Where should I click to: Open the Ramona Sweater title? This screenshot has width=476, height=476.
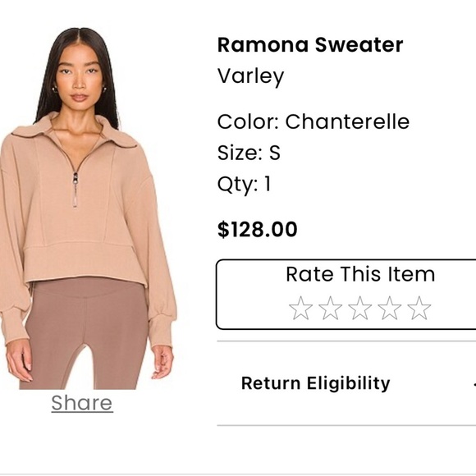pyautogui.click(x=310, y=45)
